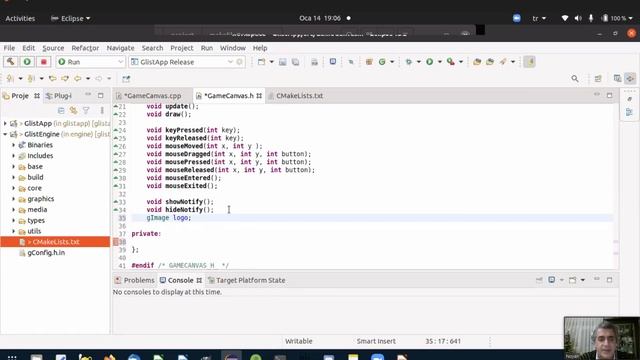Click the magnifier Search icon at right
This screenshot has height=360, width=640.
[575, 78]
